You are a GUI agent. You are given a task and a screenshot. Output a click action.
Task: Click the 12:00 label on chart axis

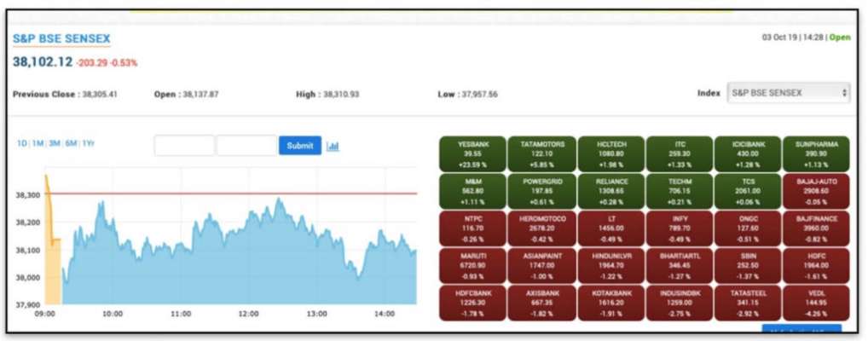(x=248, y=314)
